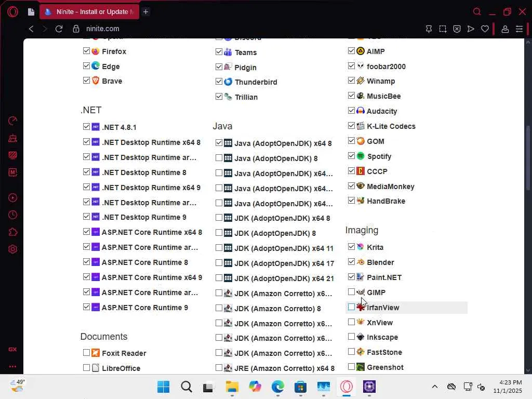Click the search icon in title bar
Image resolution: width=532 pixels, height=399 pixels.
click(x=477, y=12)
